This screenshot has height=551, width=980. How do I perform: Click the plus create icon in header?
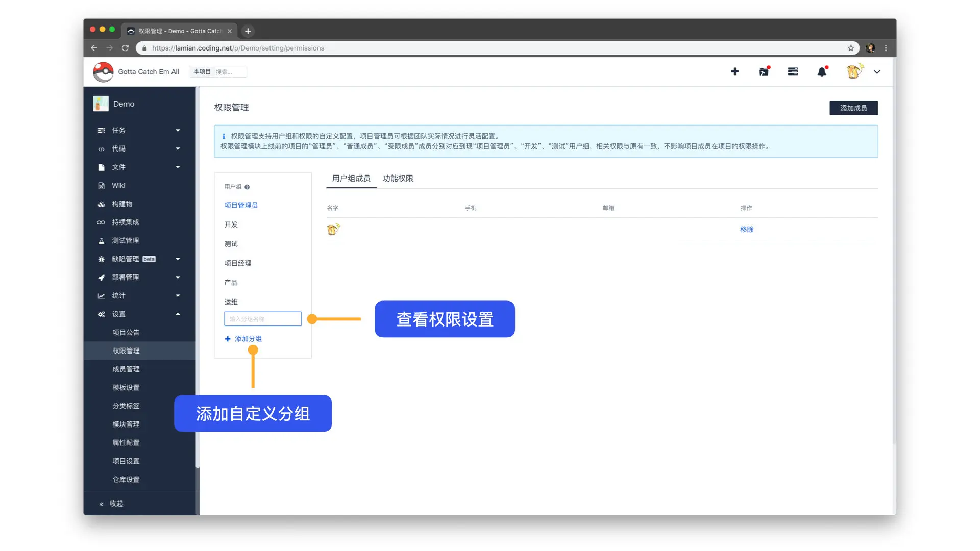coord(734,71)
